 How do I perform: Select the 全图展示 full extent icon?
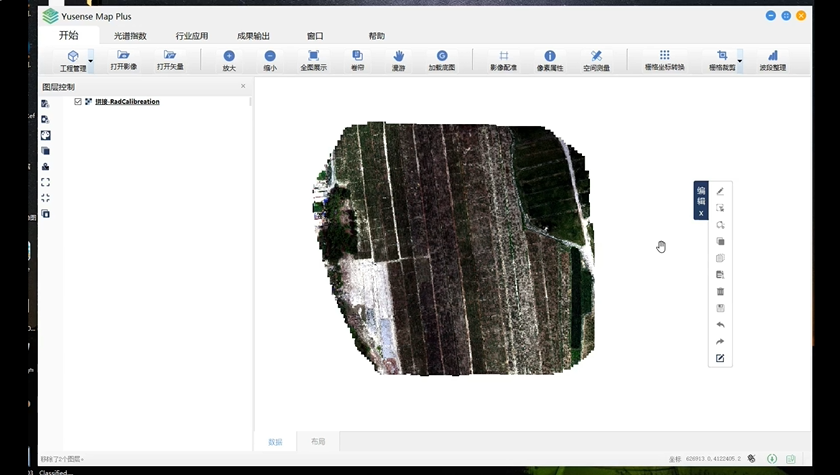point(313,59)
